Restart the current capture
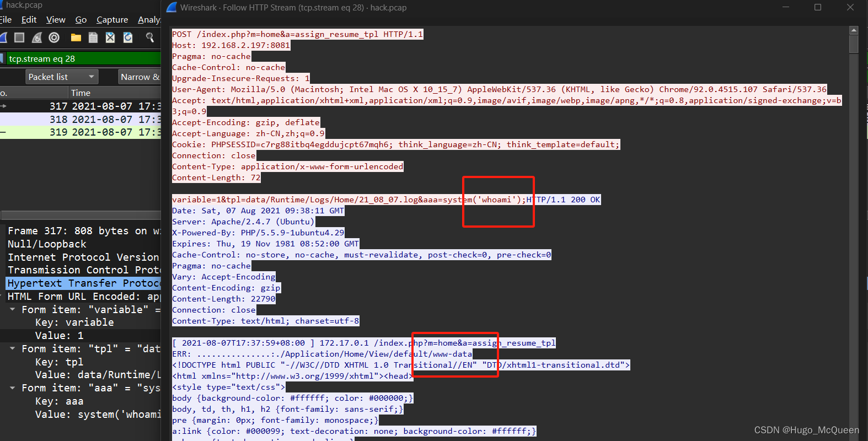 pyautogui.click(x=37, y=37)
